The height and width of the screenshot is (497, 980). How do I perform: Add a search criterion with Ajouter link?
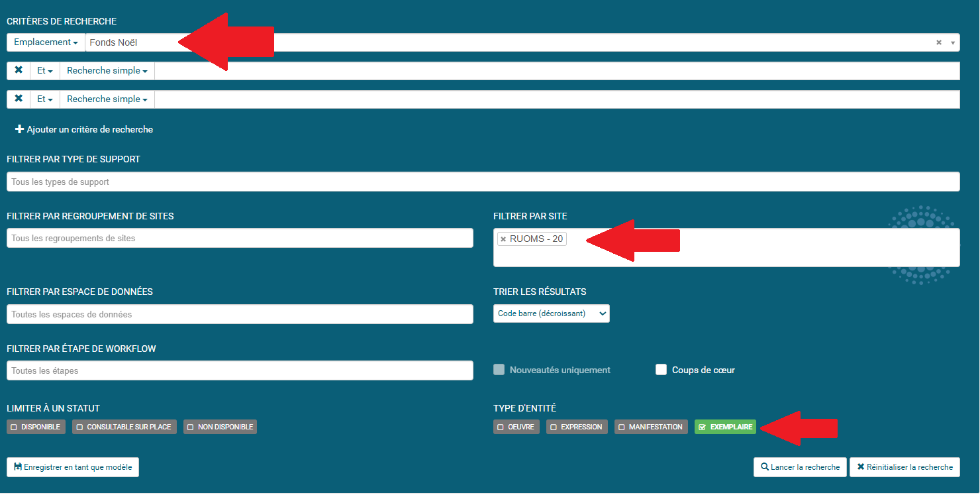[84, 130]
